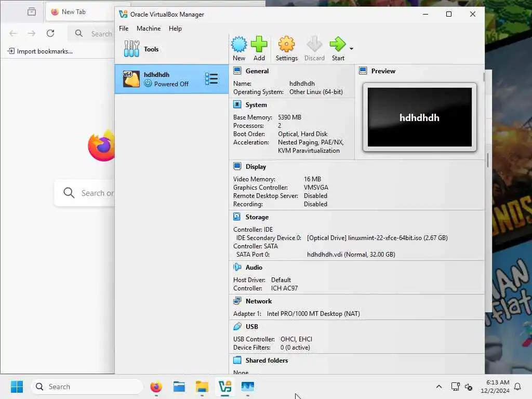Select the New Tab tab in Firefox
The width and height of the screenshot is (532, 399).
pyautogui.click(x=79, y=12)
